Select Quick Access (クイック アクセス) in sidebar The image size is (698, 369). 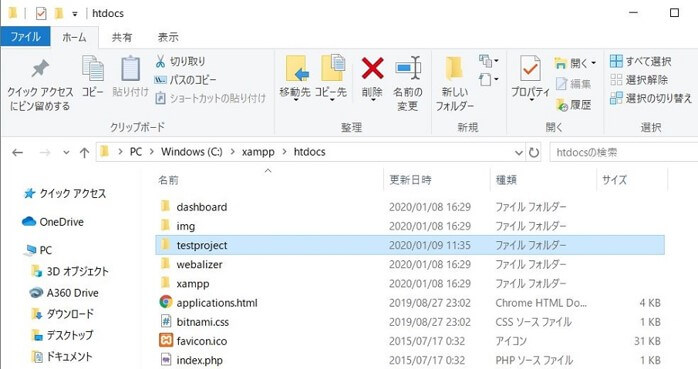point(65,194)
